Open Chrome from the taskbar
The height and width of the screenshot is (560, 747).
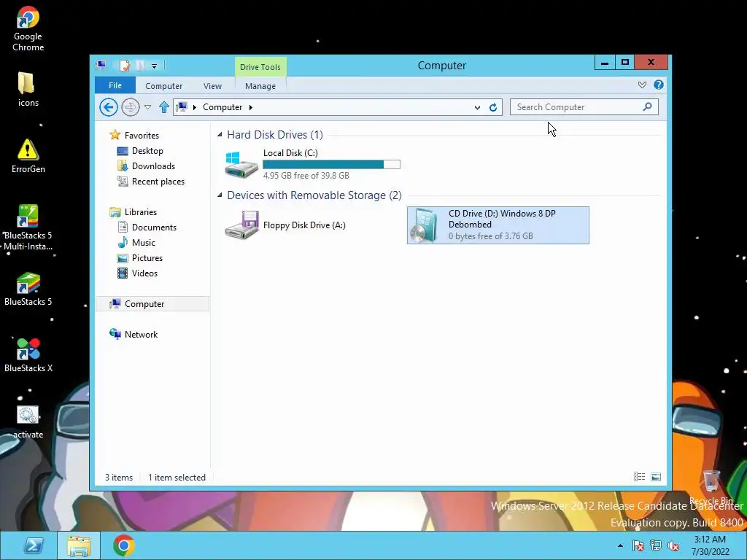(124, 545)
